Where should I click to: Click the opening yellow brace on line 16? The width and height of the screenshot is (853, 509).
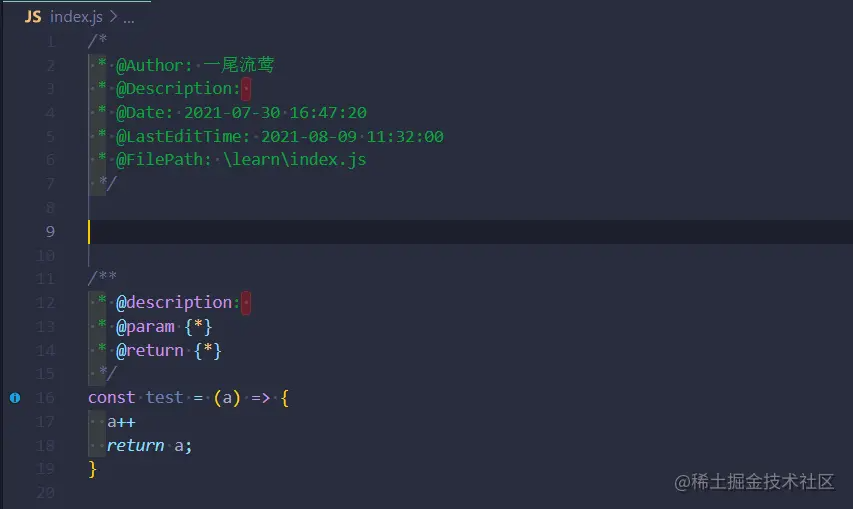click(x=285, y=398)
